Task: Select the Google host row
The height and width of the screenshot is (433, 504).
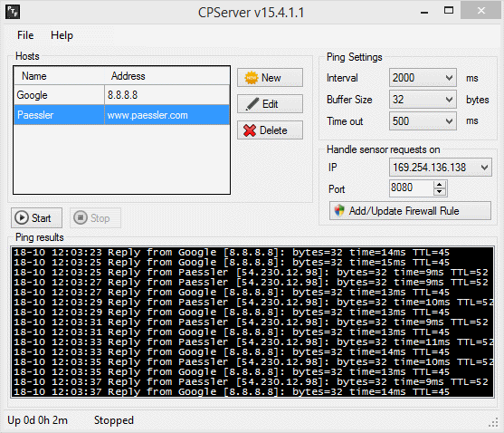Action: point(121,95)
